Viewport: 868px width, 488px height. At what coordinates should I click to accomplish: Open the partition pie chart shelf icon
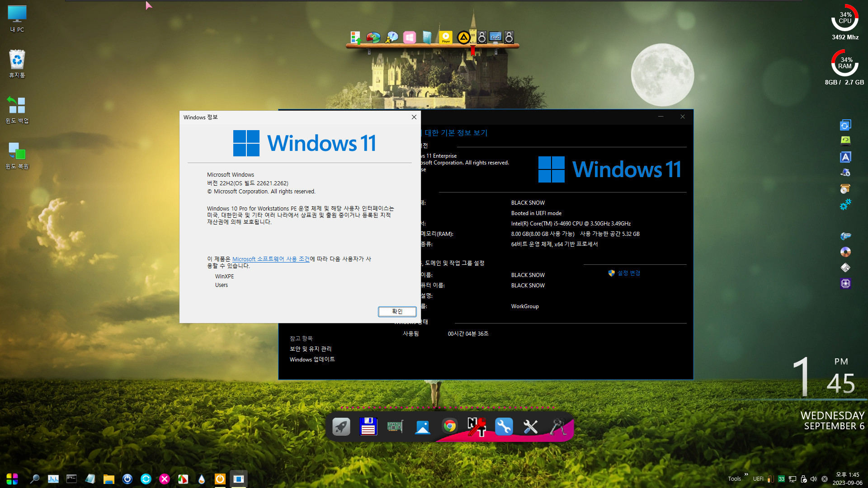coord(373,37)
